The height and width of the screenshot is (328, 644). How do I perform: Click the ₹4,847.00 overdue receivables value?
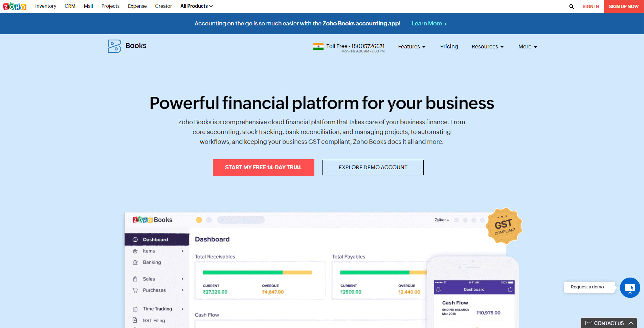273,292
